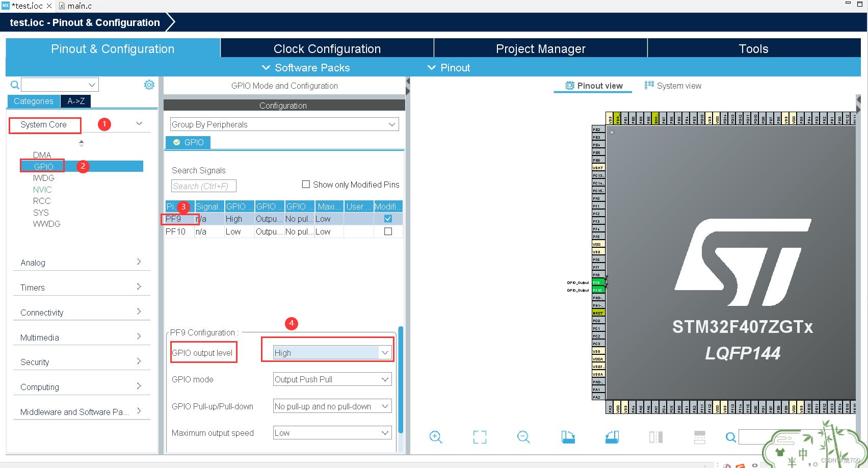This screenshot has width=868, height=468.
Task: Open settings gear in categories panel
Action: click(x=149, y=85)
